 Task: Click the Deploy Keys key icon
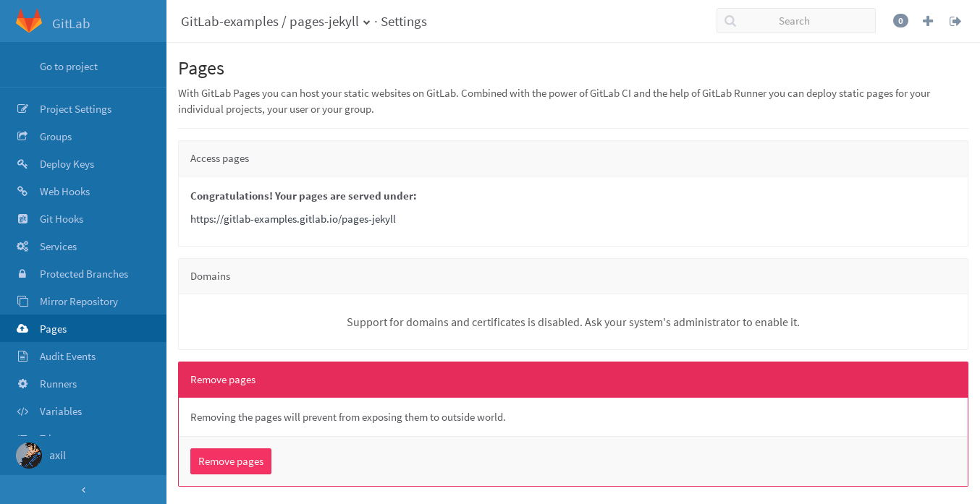(22, 164)
